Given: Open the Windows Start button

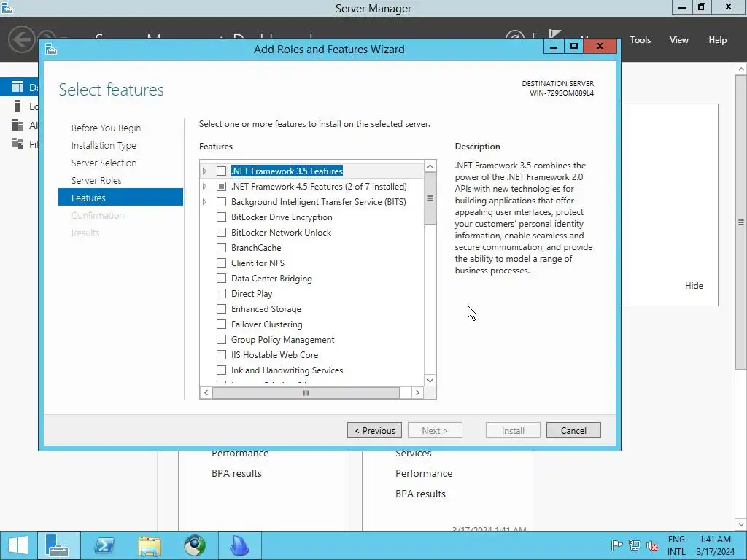Looking at the screenshot, I should point(18,545).
